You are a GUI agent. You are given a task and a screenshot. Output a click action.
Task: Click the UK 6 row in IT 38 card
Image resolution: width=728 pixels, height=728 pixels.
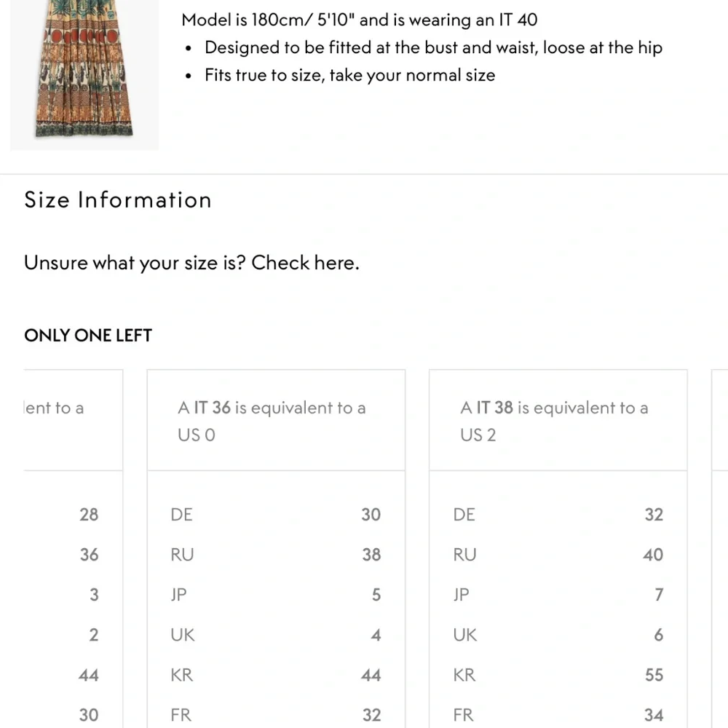coord(558,635)
